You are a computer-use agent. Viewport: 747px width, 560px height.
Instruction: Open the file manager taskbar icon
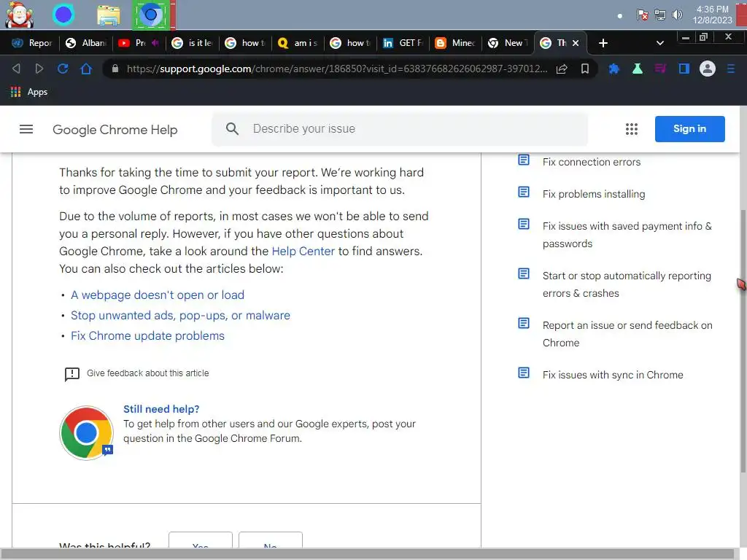tap(108, 15)
